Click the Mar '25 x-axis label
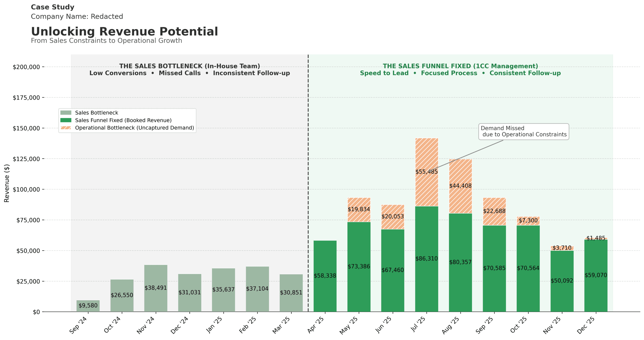Screen dimensions: 644x340 (281, 325)
